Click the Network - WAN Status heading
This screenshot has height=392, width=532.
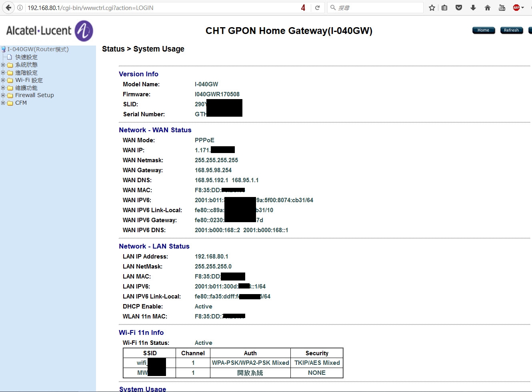(155, 130)
